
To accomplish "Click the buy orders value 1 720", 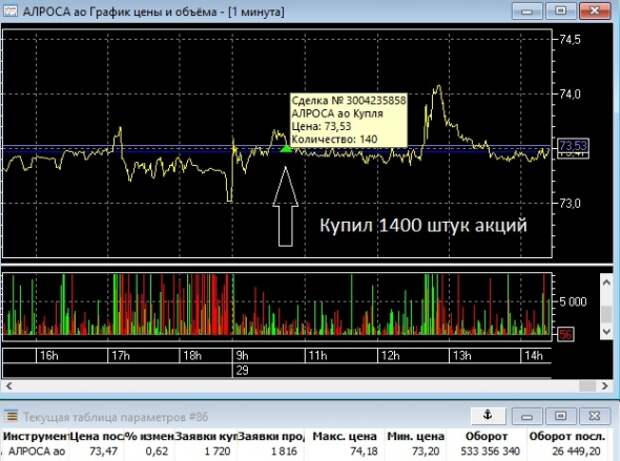I will click(x=217, y=451).
